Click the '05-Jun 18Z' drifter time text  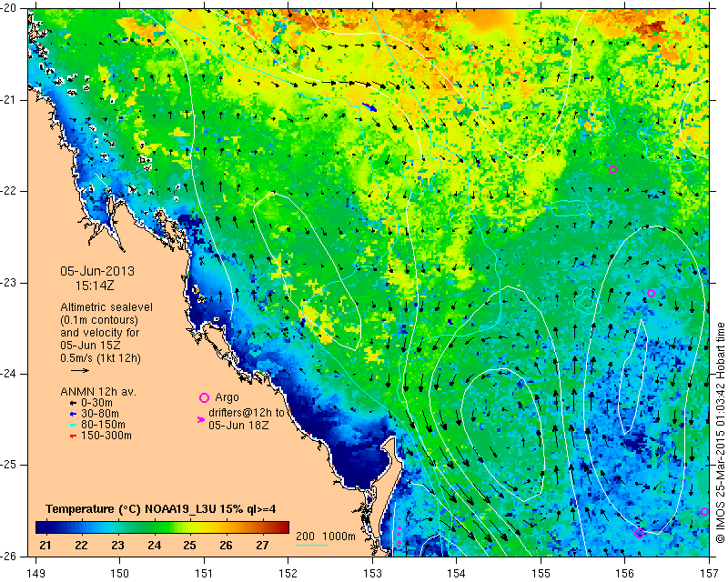238,425
